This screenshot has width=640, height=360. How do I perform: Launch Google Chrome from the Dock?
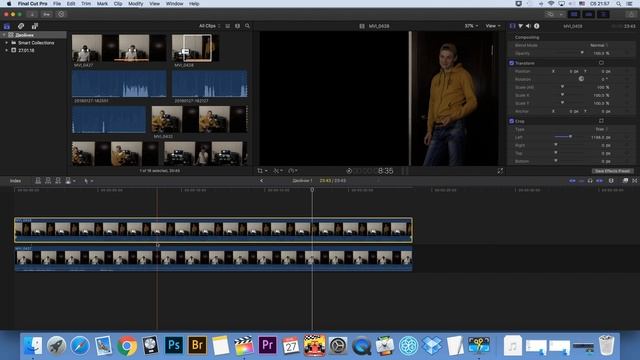tap(127, 346)
